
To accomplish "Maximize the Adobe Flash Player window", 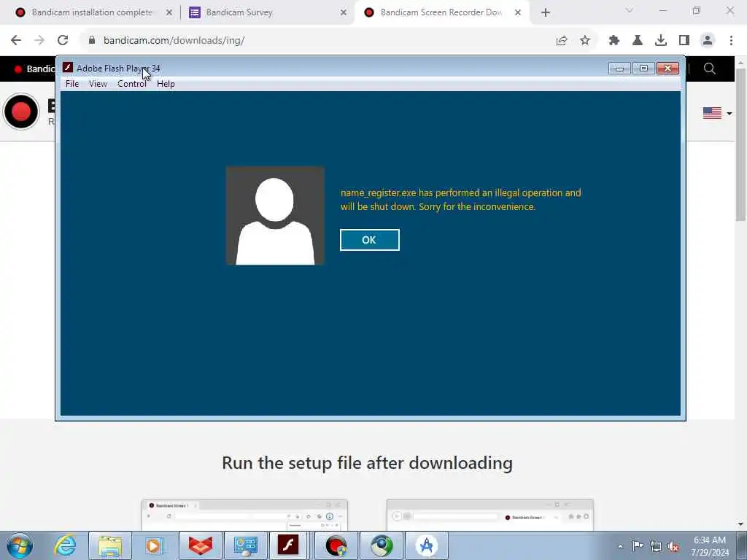I will click(x=643, y=69).
